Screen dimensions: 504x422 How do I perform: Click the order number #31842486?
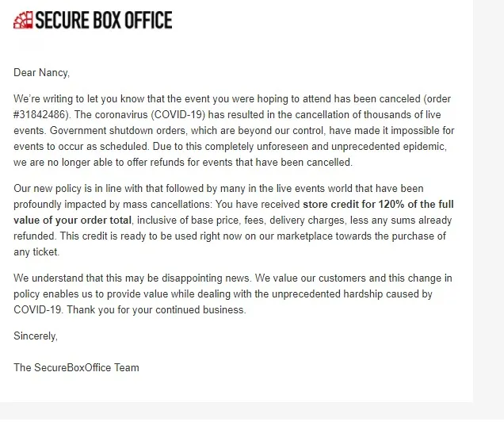tap(40, 115)
